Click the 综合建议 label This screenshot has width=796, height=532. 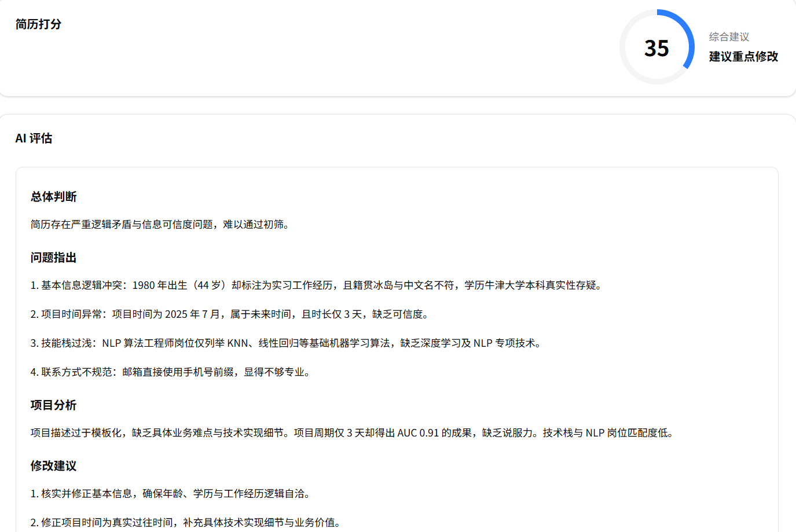tap(729, 37)
